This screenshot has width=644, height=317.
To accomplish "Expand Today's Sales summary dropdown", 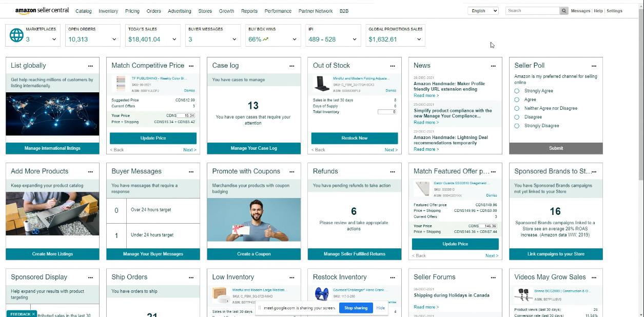I will 174,39.
